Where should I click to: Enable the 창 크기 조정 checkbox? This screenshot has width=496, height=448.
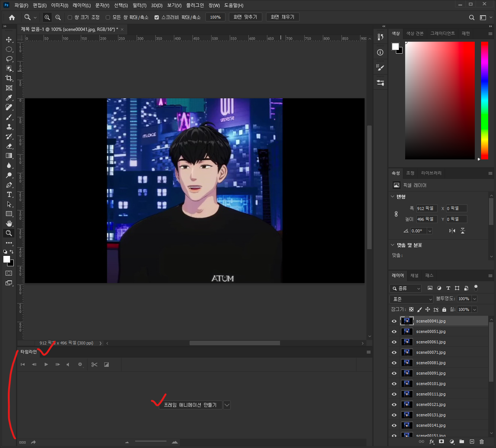(70, 17)
